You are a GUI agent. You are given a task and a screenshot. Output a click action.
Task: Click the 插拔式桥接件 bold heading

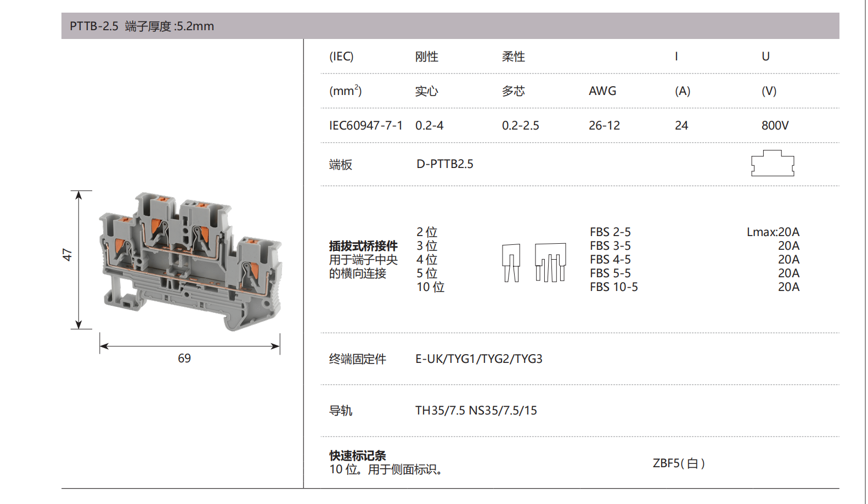pos(363,246)
